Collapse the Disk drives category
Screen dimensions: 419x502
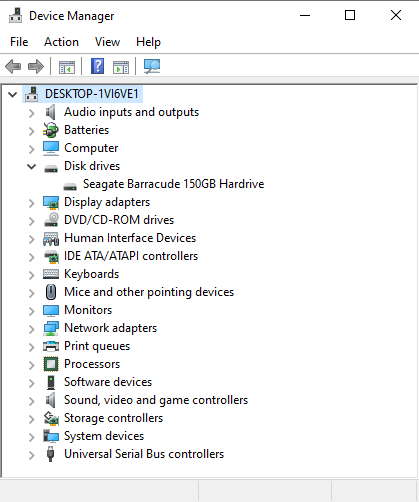(x=31, y=166)
